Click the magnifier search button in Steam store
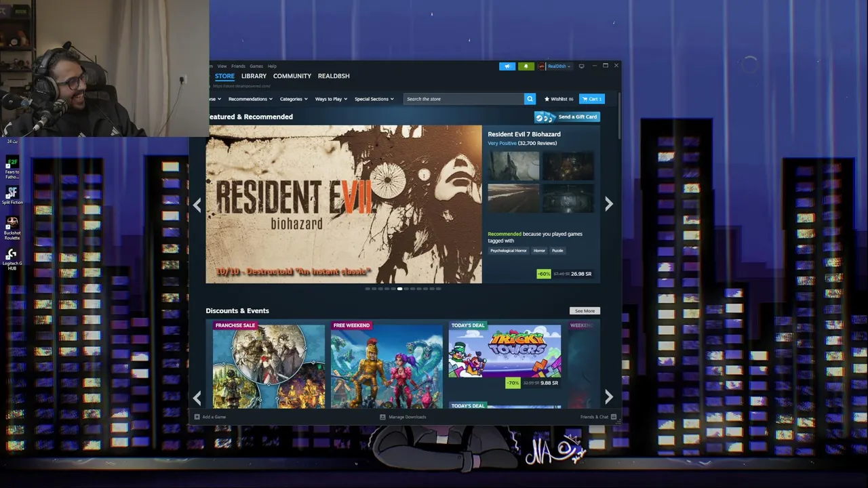 530,99
